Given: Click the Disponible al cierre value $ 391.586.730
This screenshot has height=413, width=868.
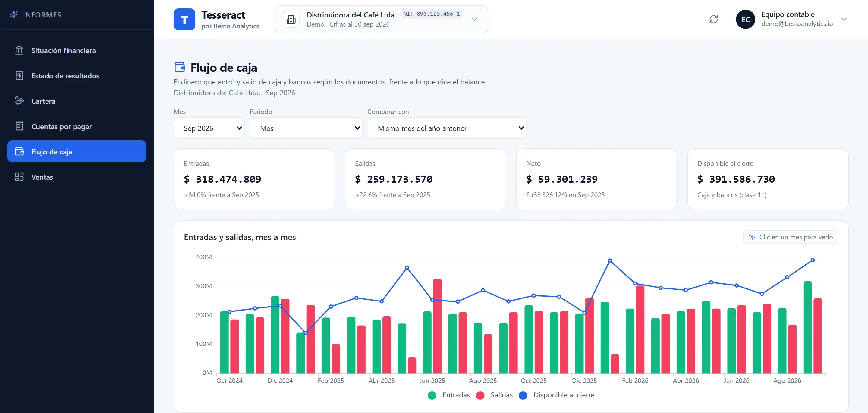Looking at the screenshot, I should click(736, 179).
